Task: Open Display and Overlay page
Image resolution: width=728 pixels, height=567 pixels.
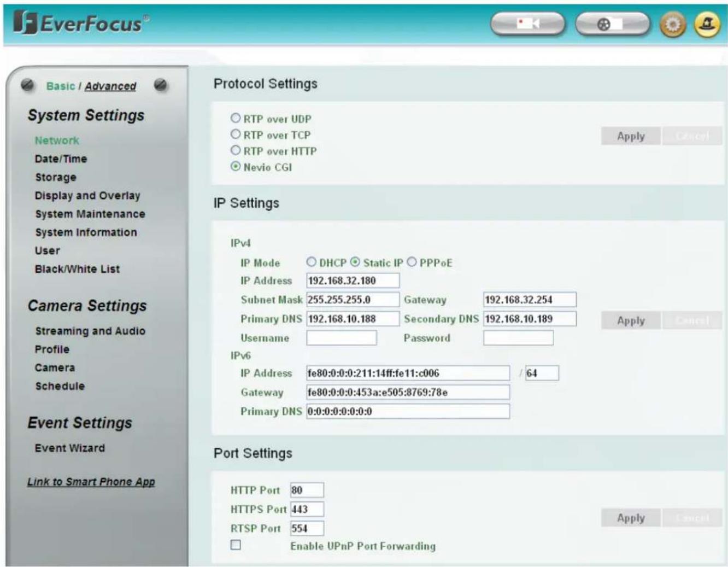Action: tap(87, 196)
